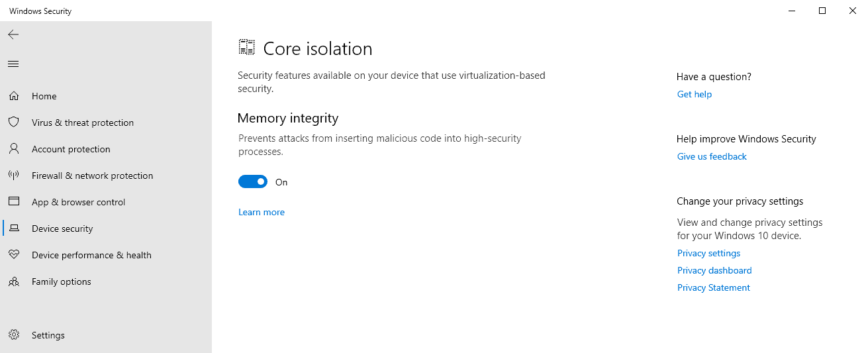Click Give us feedback link
Screen dimensions: 868x353
click(x=712, y=156)
